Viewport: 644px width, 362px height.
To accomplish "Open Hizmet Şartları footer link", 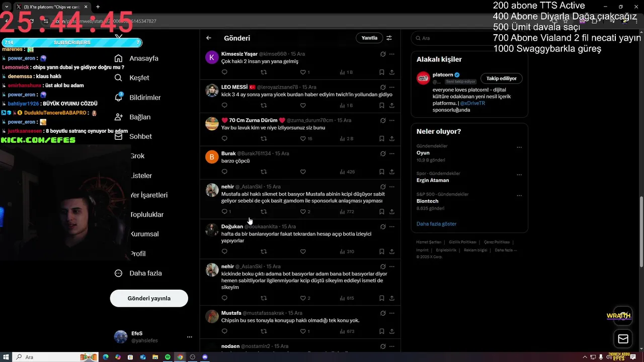I will click(x=429, y=242).
